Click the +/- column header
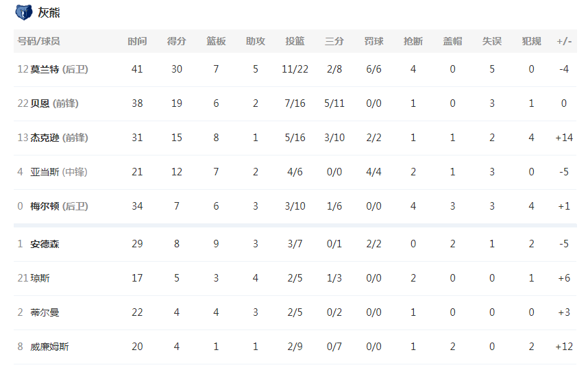Viewport: 588px width, 372px height. (564, 41)
